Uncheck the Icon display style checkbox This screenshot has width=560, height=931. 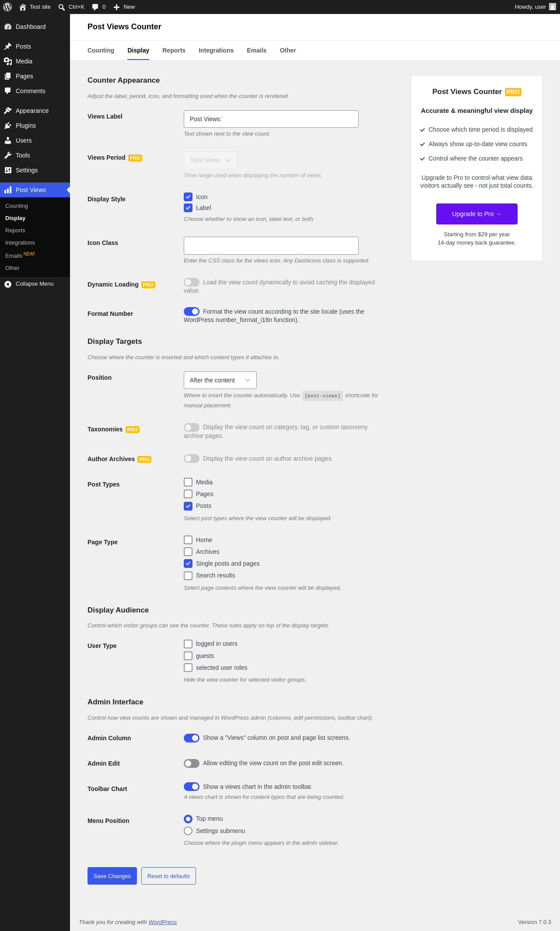(188, 197)
